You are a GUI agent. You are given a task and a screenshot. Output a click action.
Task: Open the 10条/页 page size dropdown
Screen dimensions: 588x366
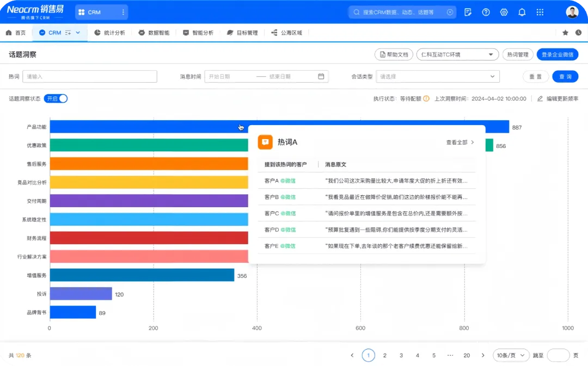511,355
